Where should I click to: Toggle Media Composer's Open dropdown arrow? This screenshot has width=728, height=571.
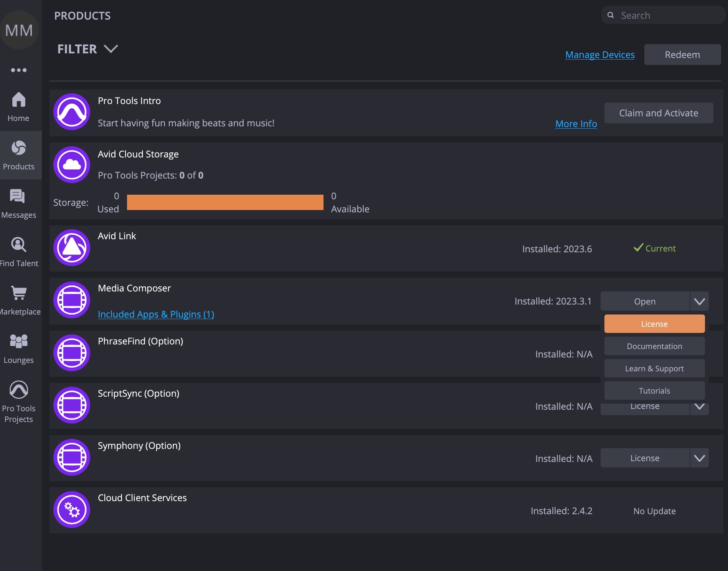[x=699, y=301]
